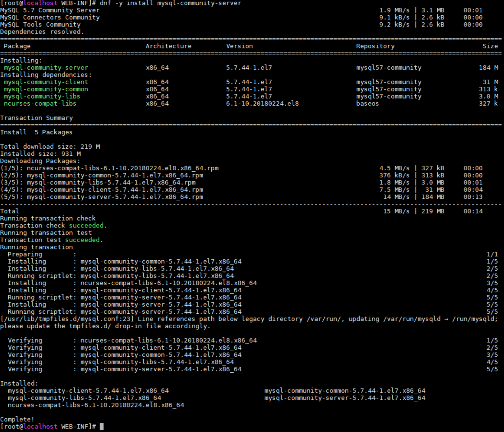Click 'Transaction Summary' heading
Screen dimensions: 504x432
pos(36,118)
